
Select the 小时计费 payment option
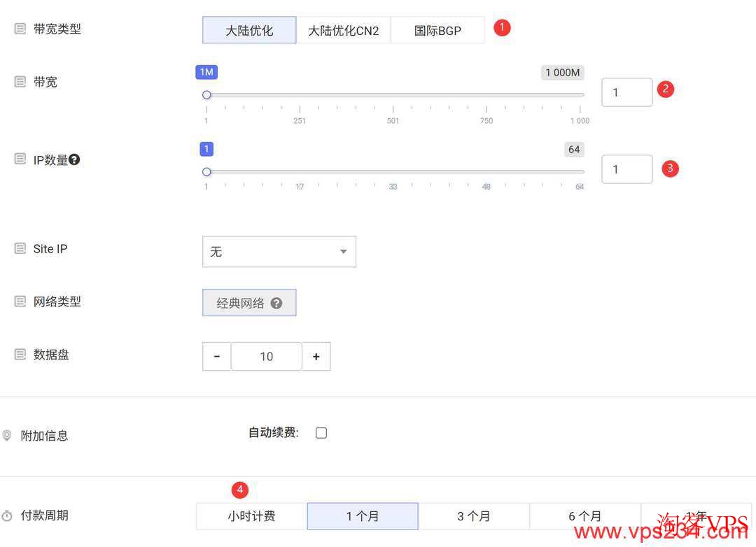point(250,516)
